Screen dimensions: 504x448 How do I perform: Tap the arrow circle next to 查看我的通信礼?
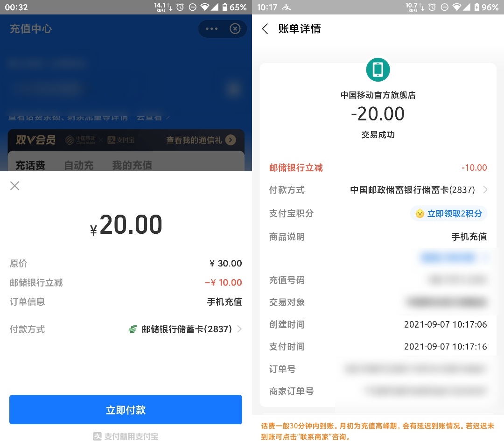click(x=231, y=140)
